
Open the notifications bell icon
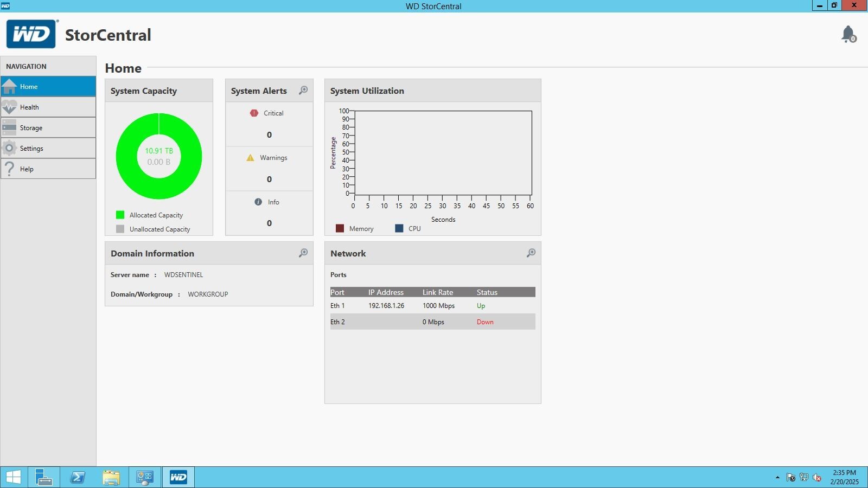tap(848, 34)
